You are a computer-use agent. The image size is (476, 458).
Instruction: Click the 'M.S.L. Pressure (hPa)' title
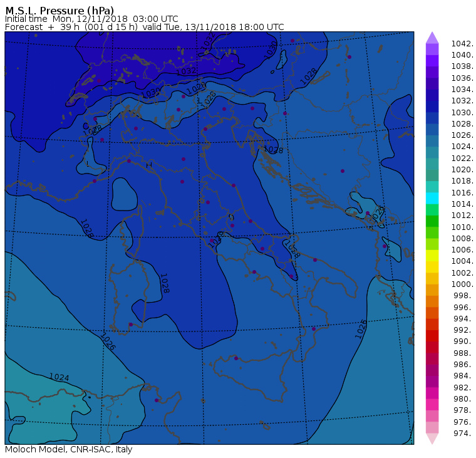tap(59, 11)
